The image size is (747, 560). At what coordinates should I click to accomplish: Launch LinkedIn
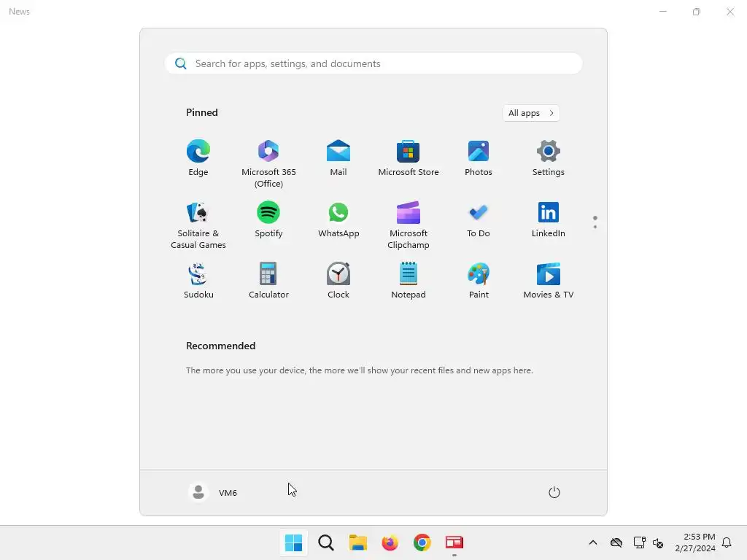(x=549, y=220)
